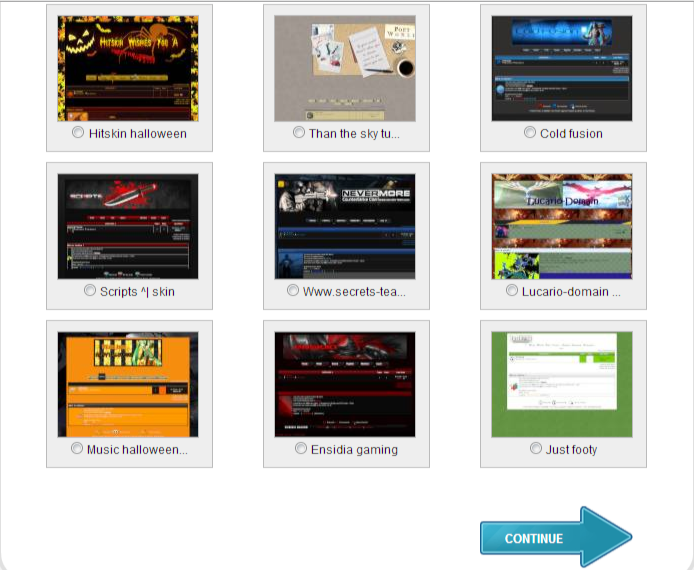Click the Than the sky tu... label
The width and height of the screenshot is (694, 570).
[354, 134]
